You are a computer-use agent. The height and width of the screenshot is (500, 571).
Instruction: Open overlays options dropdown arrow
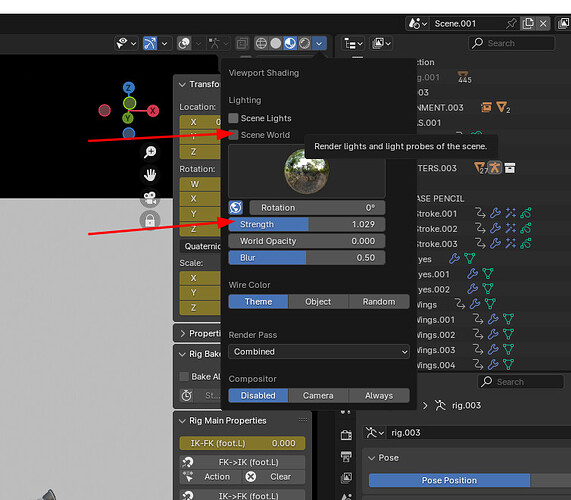pyautogui.click(x=198, y=43)
